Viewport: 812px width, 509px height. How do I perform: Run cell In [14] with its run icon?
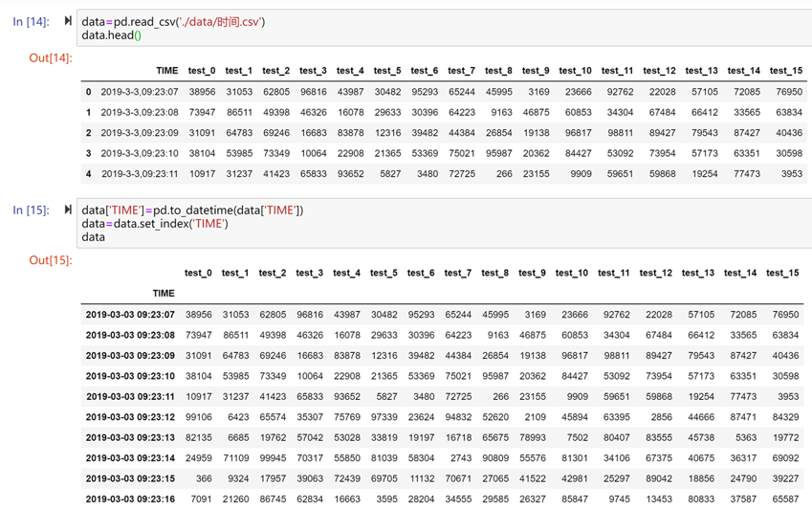[68, 21]
